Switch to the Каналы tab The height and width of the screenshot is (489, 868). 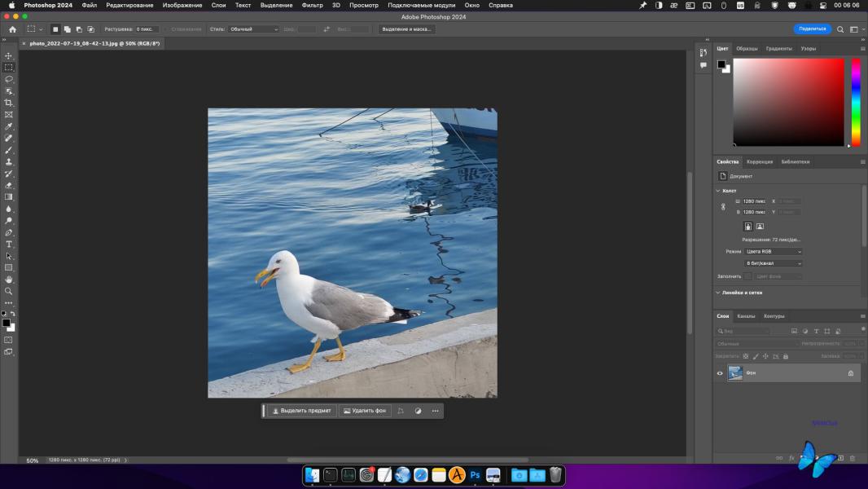746,316
